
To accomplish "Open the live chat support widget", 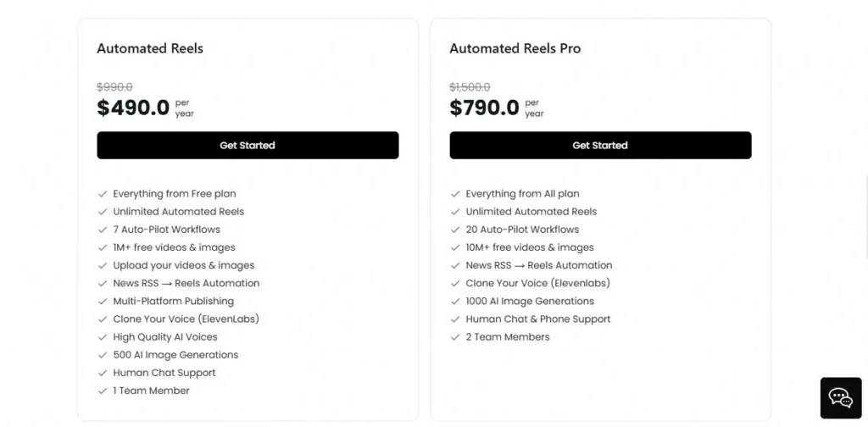I will coord(840,398).
